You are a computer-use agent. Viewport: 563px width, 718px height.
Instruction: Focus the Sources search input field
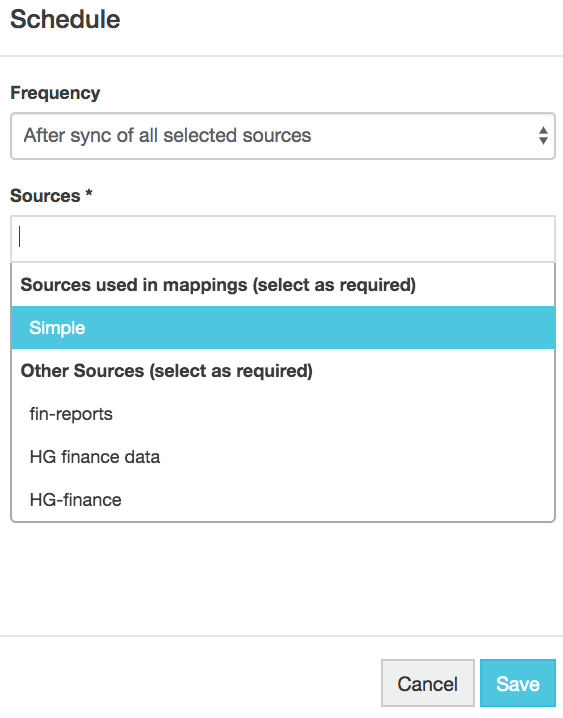click(x=282, y=239)
